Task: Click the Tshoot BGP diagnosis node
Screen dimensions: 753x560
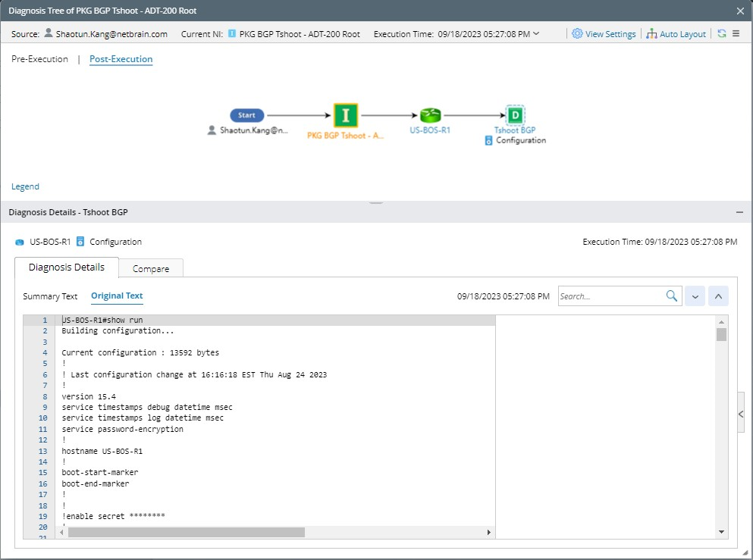Action: [515, 115]
